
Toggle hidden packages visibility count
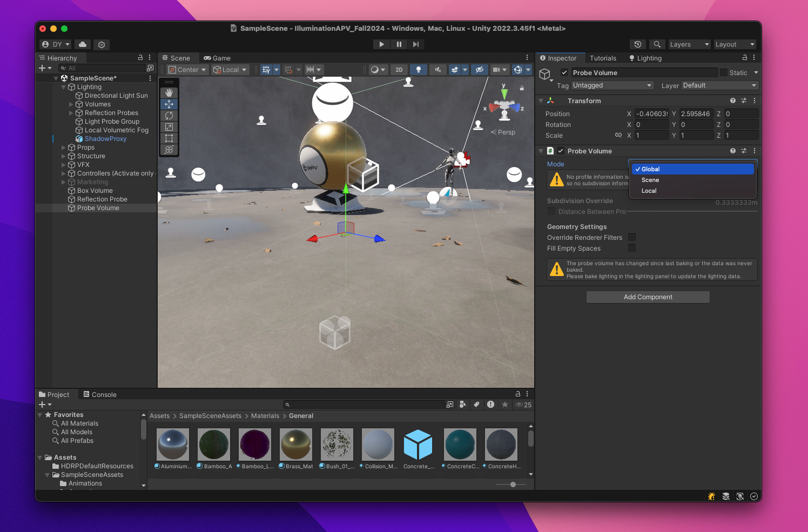[523, 405]
